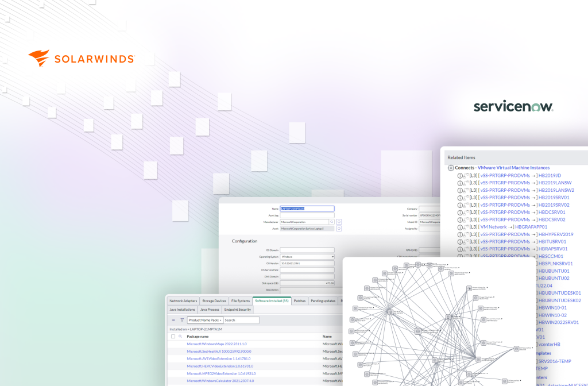Tick the select-all checkbox in software list
Screen dimensions: 588x386
pyautogui.click(x=173, y=337)
